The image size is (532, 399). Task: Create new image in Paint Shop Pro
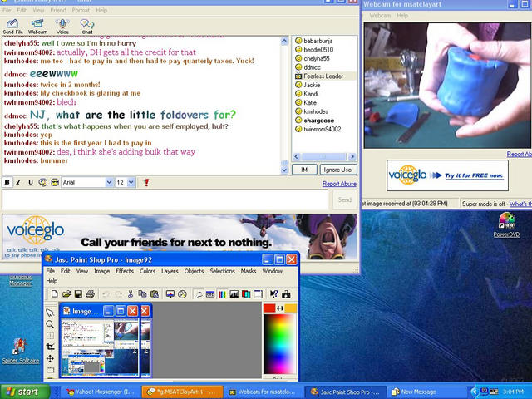[x=54, y=293]
